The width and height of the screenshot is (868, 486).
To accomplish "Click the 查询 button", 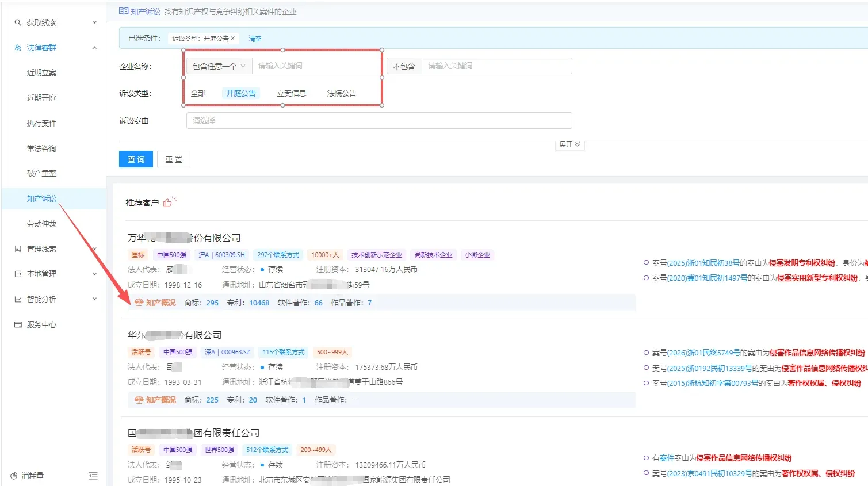I will [x=136, y=159].
